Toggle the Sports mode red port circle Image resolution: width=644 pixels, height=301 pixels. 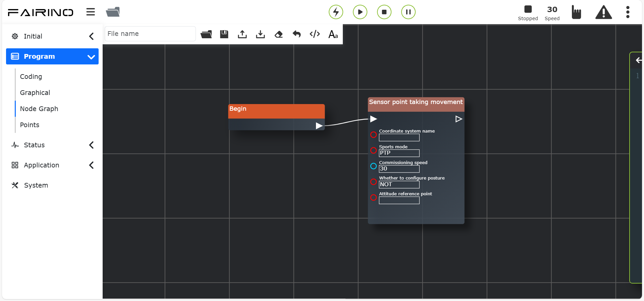[373, 150]
